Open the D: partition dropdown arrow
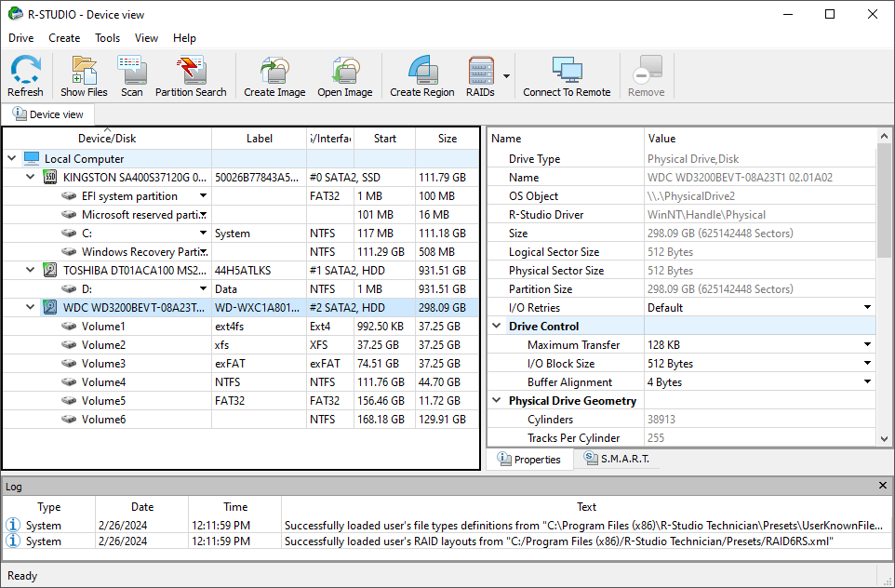 [203, 288]
